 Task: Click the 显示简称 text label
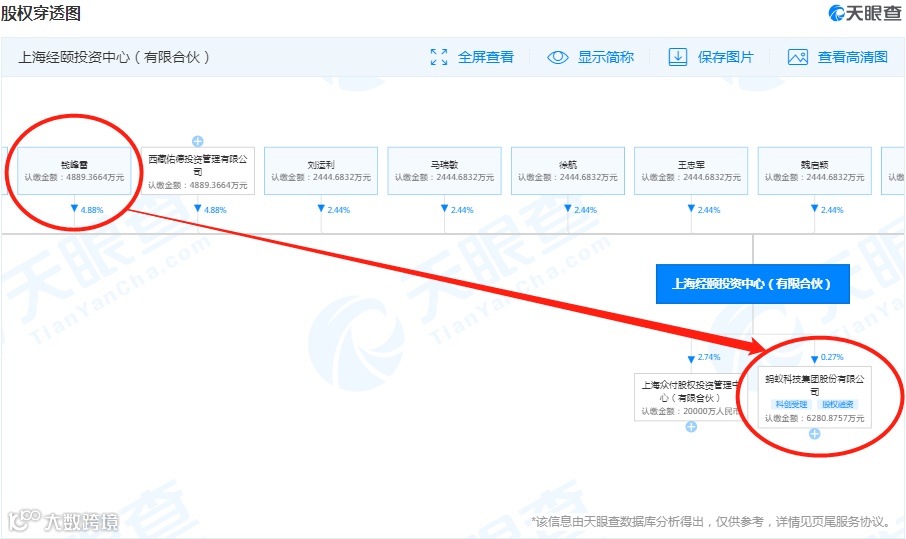(x=606, y=57)
